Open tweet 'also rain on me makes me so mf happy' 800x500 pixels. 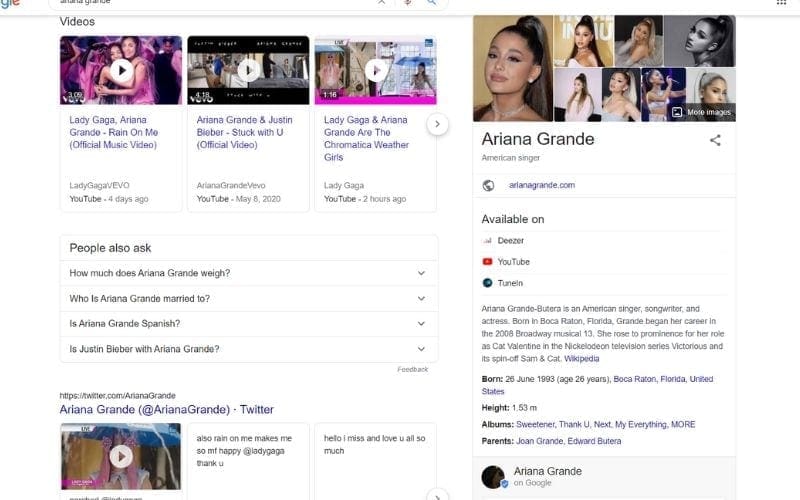point(244,451)
